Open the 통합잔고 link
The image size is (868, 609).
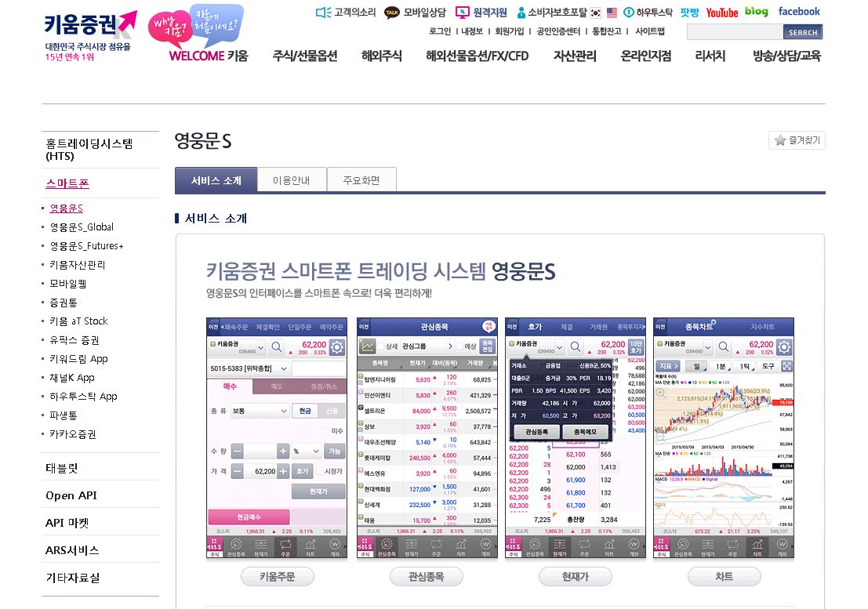click(607, 31)
